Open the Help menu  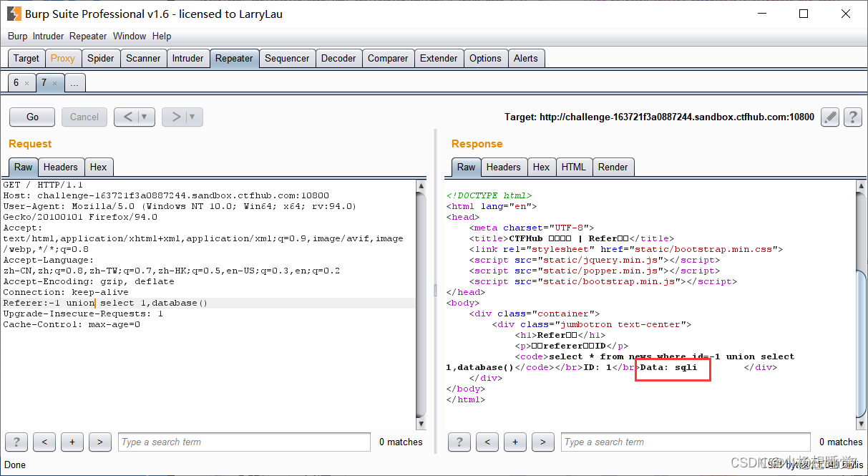click(162, 36)
